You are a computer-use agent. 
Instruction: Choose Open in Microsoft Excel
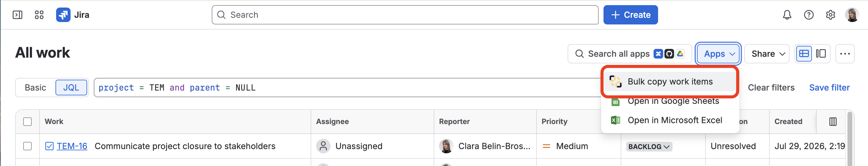tap(670, 120)
